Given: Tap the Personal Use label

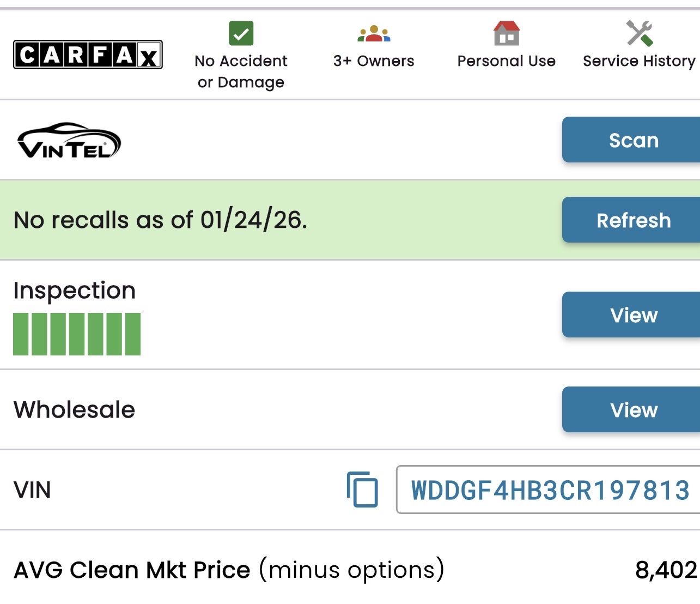Looking at the screenshot, I should click(506, 61).
